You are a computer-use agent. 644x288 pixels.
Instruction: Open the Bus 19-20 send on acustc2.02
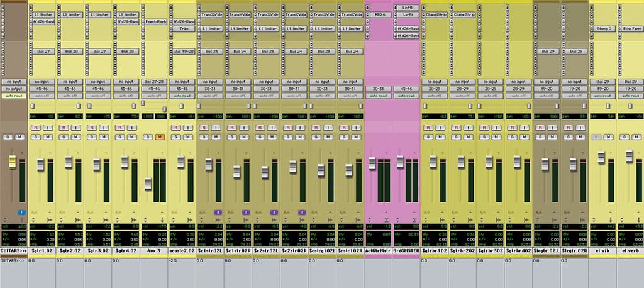[184, 52]
